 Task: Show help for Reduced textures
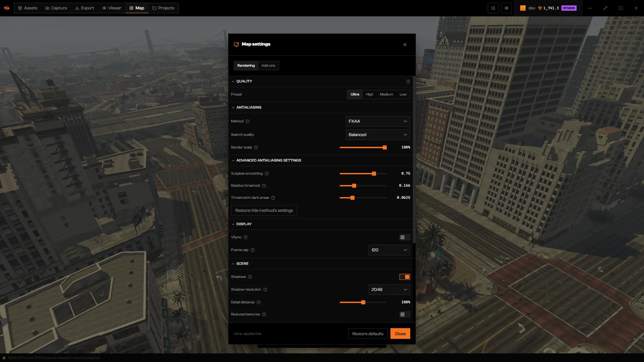[x=264, y=314]
